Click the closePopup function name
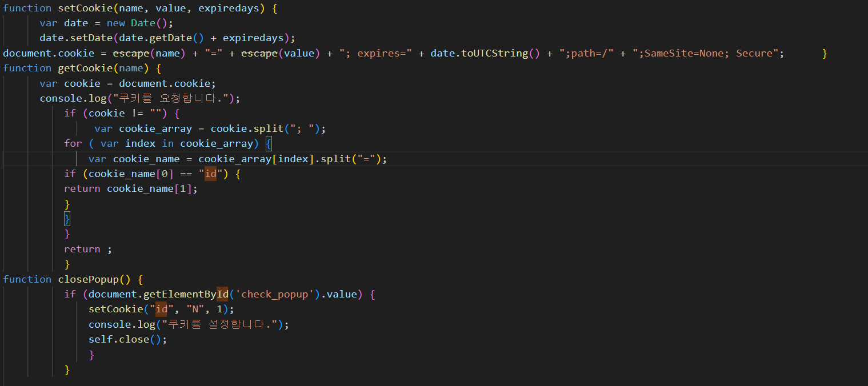Viewport: 868px width, 386px height. click(x=88, y=279)
